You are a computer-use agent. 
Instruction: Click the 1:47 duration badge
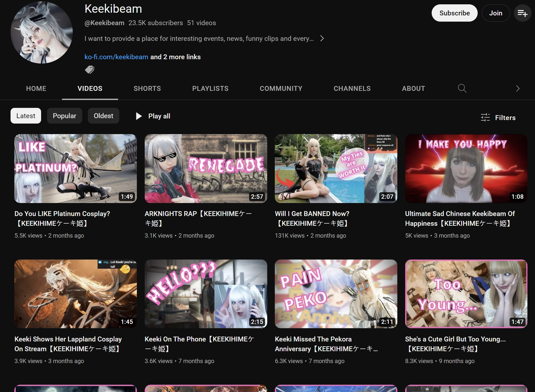pos(517,322)
